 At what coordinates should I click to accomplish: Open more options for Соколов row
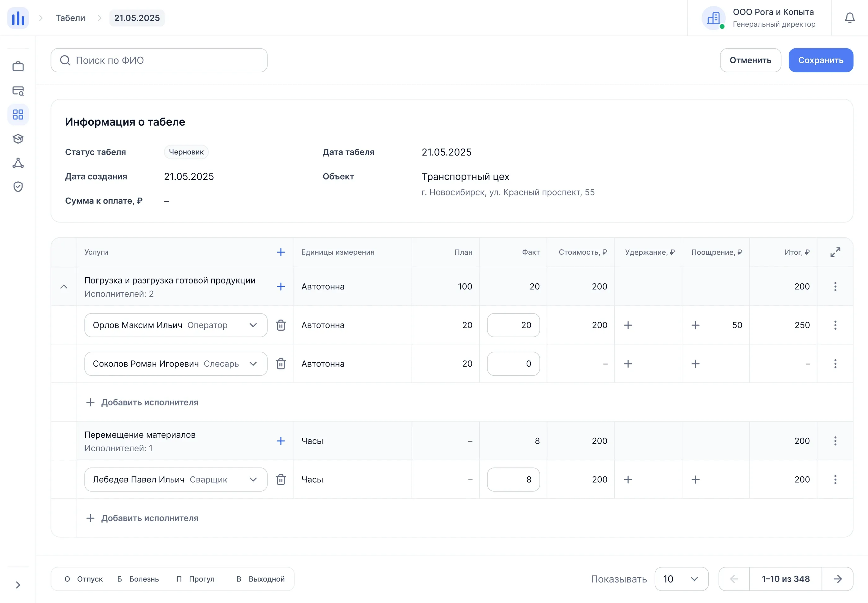[835, 364]
